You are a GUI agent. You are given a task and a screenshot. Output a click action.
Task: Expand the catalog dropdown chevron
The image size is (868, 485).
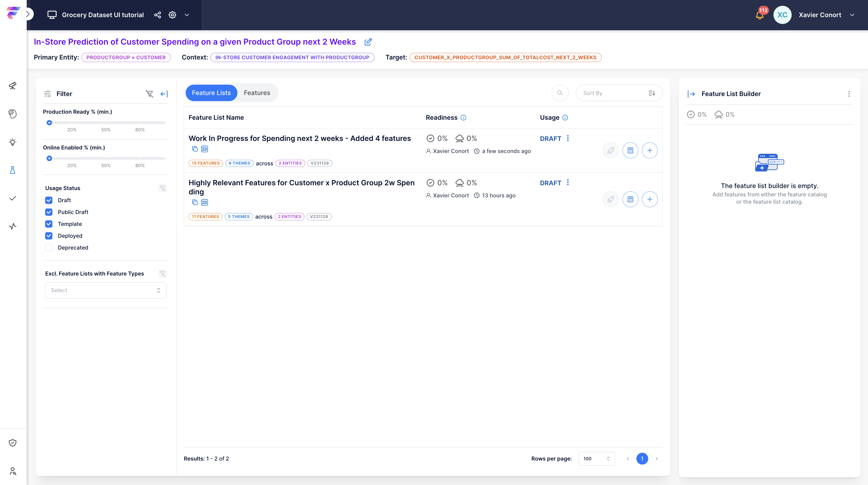(x=187, y=15)
